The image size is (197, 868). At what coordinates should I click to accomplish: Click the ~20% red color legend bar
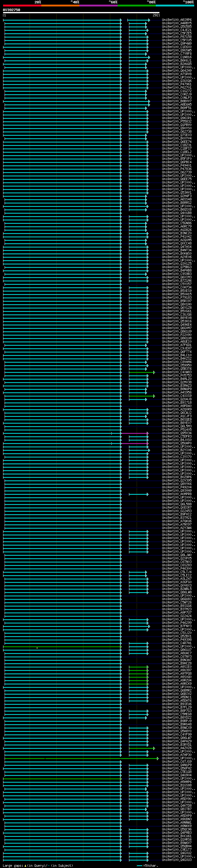pos(22,6)
